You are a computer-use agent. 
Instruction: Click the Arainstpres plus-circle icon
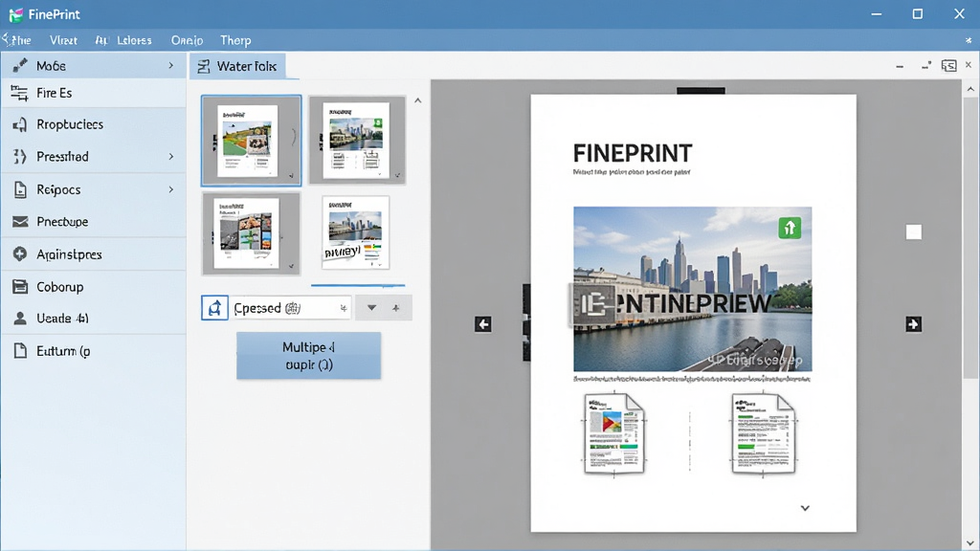(20, 253)
